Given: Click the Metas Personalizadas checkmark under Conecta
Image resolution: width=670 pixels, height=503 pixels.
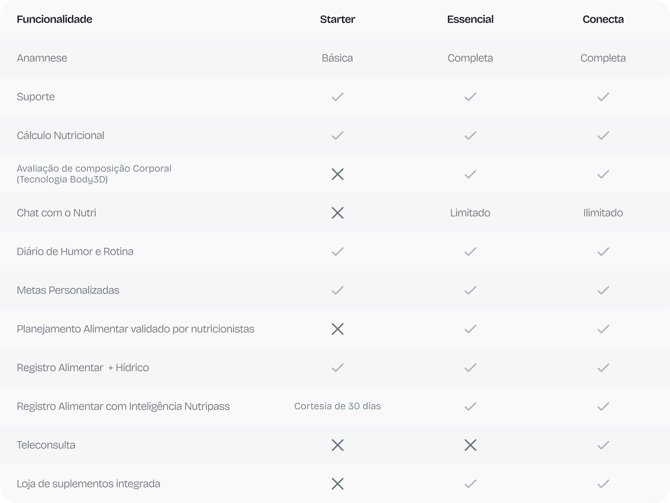Looking at the screenshot, I should point(603,290).
